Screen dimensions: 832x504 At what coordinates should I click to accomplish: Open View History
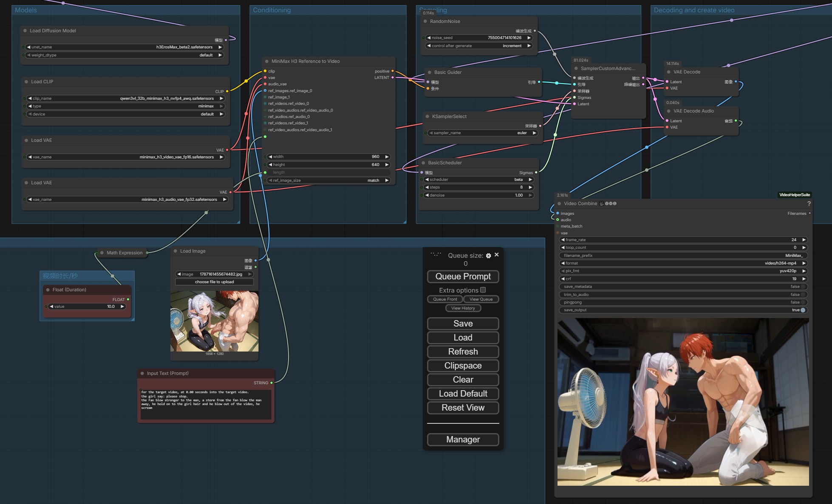click(x=463, y=308)
